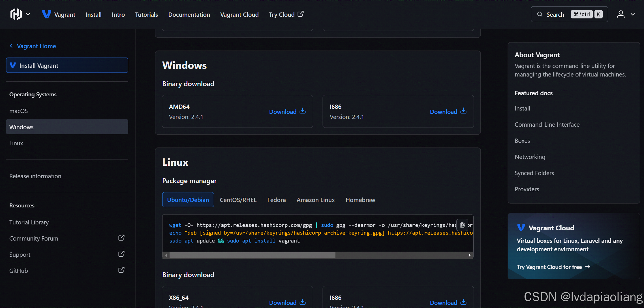Click the user account icon
Viewport: 644px width, 308px height.
(x=621, y=14)
